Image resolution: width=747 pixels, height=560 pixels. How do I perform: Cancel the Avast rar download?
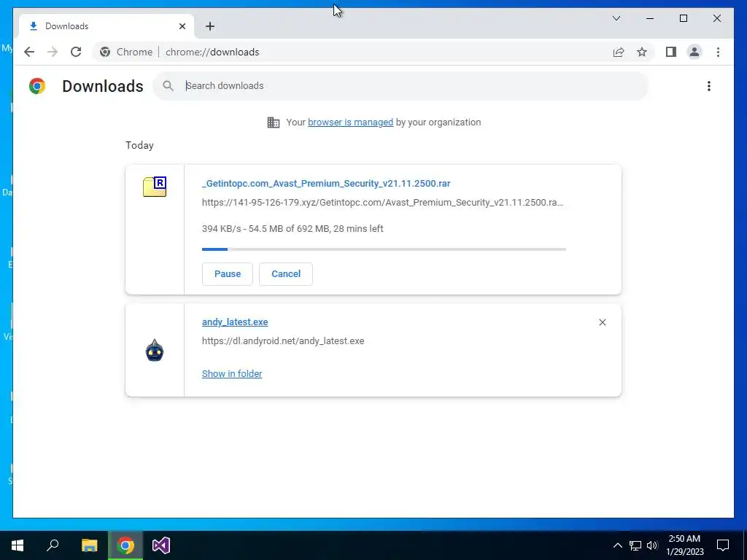(286, 274)
